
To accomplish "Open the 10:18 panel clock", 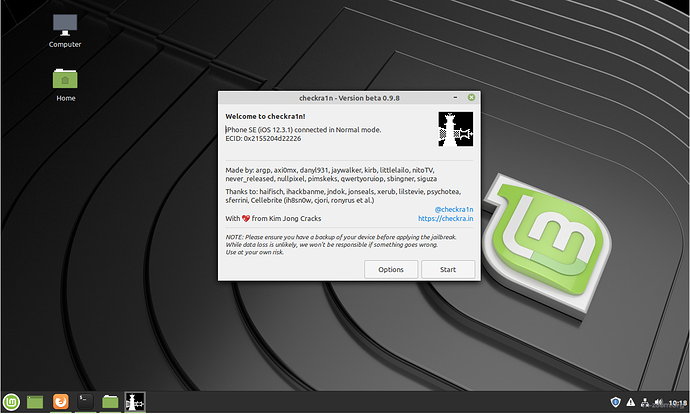I will [678, 403].
